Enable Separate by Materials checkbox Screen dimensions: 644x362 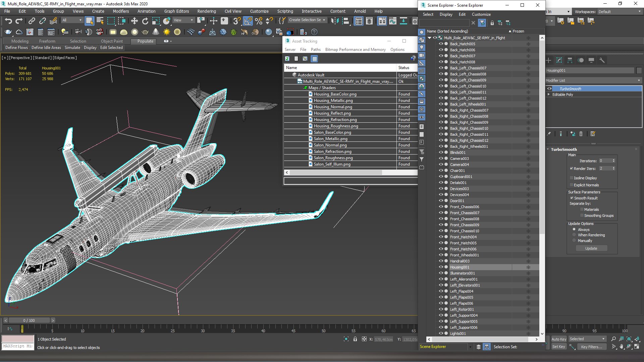582,209
